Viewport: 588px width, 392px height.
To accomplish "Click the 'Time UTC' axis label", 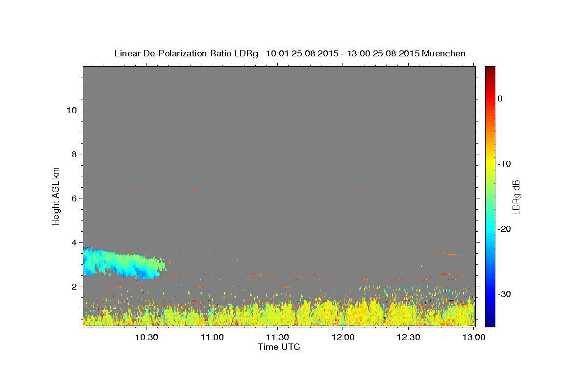I will pyautogui.click(x=279, y=347).
